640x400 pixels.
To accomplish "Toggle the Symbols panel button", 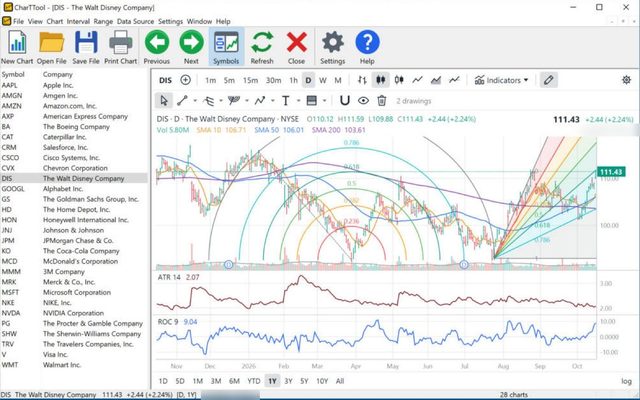I will coord(226,47).
